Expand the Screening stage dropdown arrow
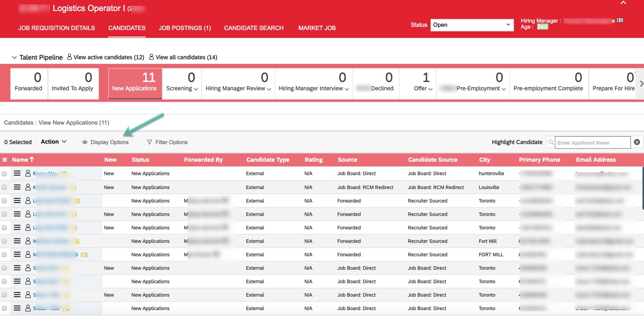The width and height of the screenshot is (644, 316). pyautogui.click(x=196, y=89)
